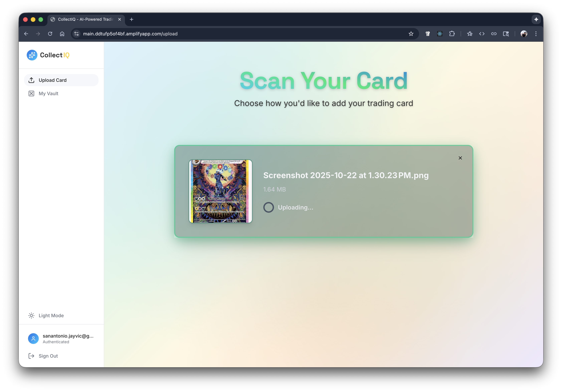Bookmark this page with the star icon
Image resolution: width=562 pixels, height=392 pixels.
[411, 34]
